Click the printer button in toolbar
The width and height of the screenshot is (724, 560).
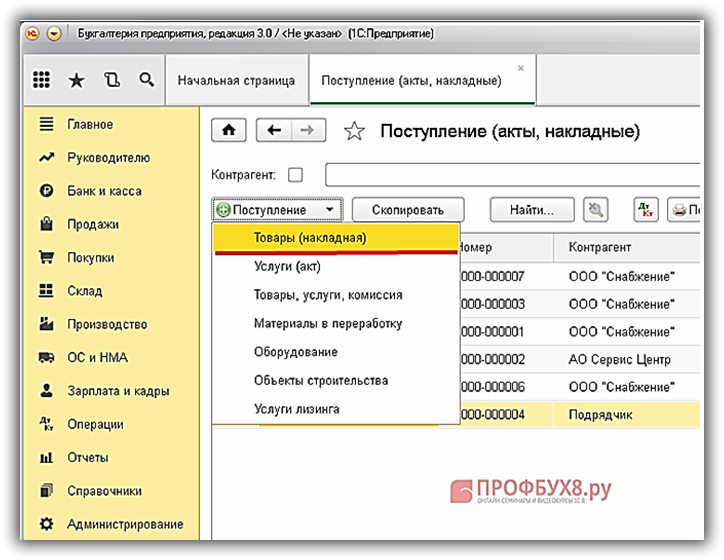point(684,210)
